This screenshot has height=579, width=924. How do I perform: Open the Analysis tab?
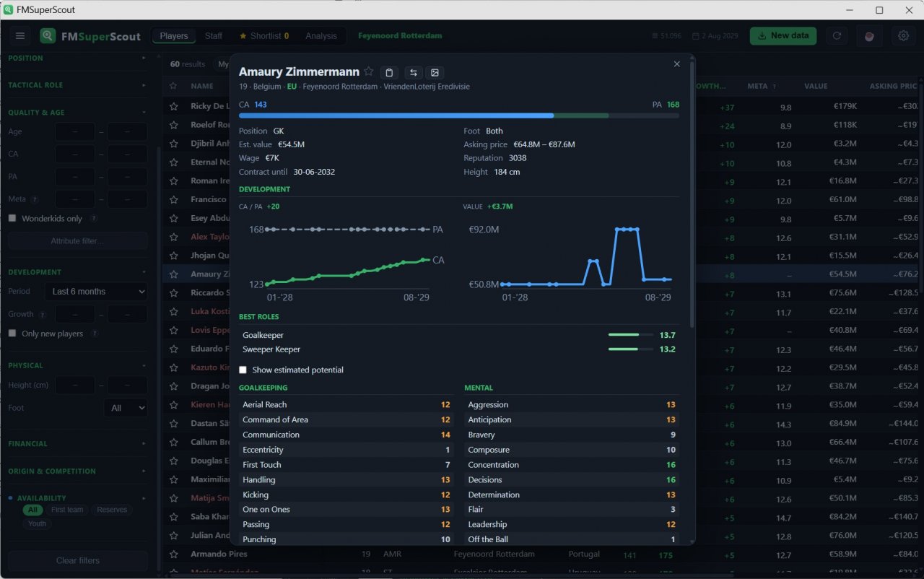pos(321,36)
